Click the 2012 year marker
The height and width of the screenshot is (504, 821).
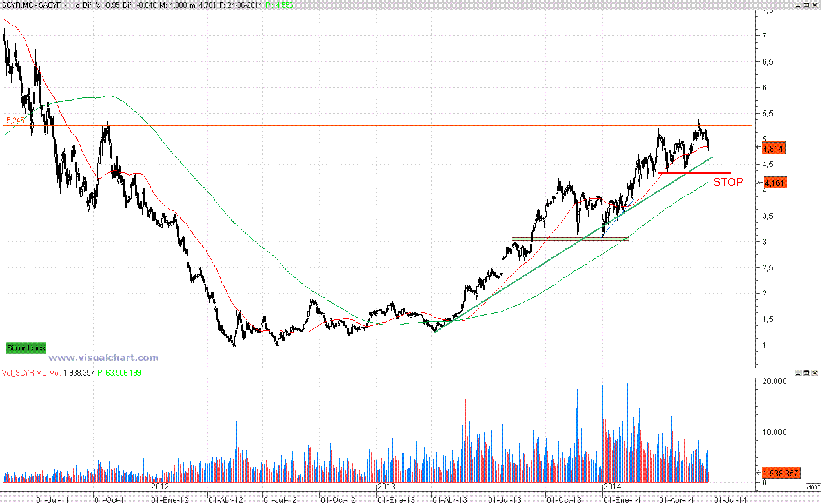point(159,487)
